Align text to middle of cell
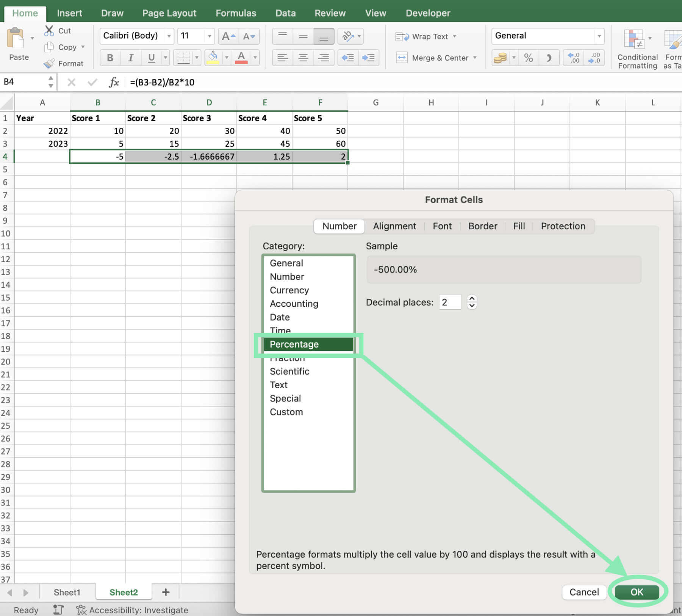Screen dimensions: 682x616 point(303,36)
